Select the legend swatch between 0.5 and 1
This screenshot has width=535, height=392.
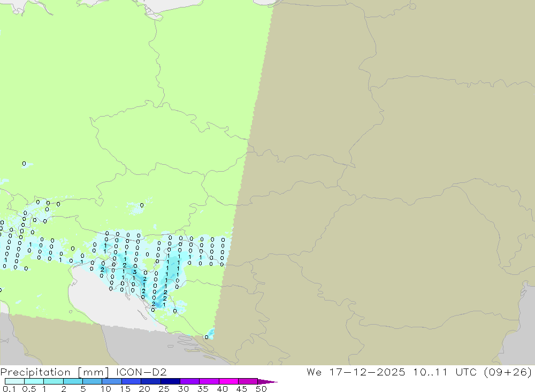[x=34, y=381]
